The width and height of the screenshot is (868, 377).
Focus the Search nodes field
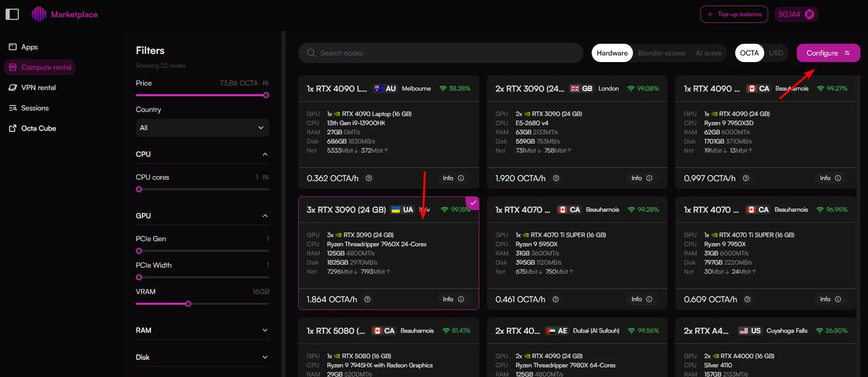point(441,53)
